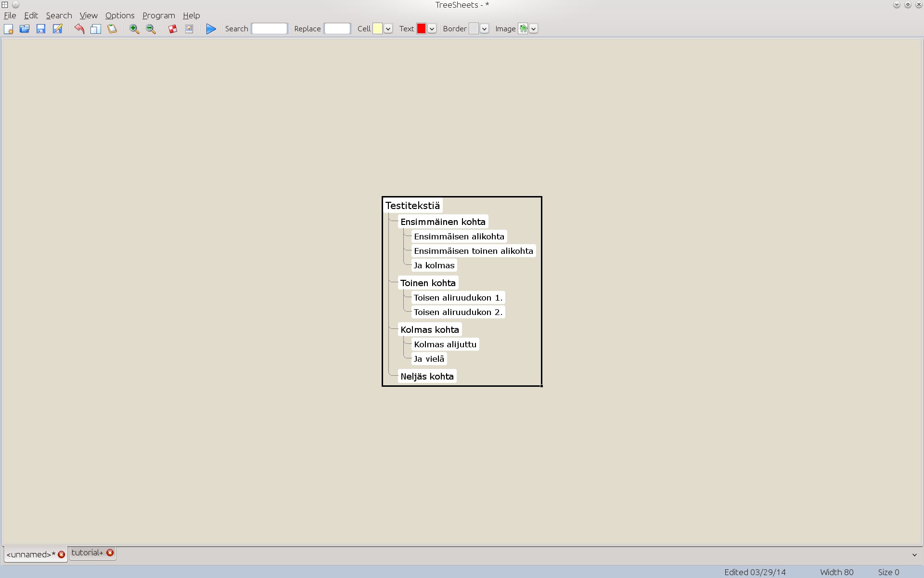
Task: Open the Text color dropdown arrow
Action: [x=432, y=29]
